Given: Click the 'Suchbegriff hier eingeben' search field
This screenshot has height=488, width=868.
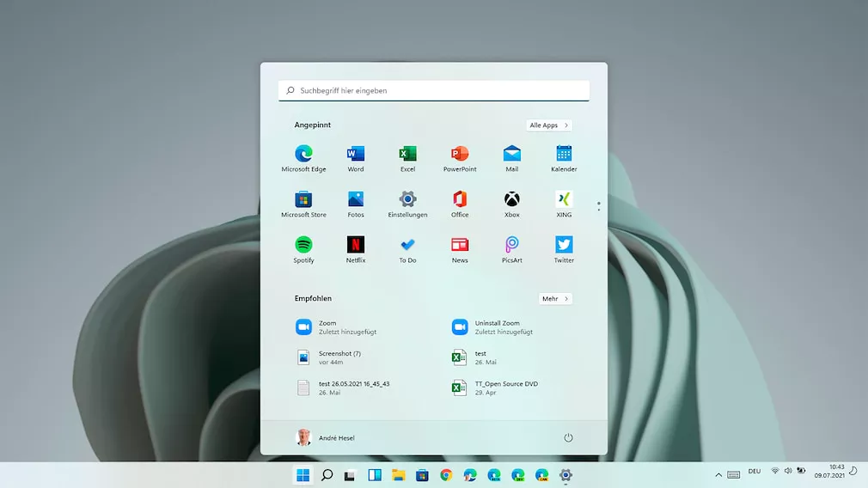Looking at the screenshot, I should coord(434,90).
